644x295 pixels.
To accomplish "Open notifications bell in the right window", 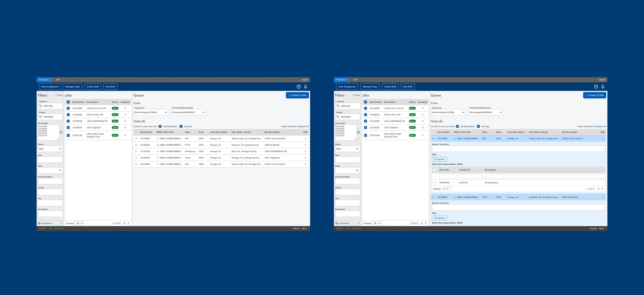I will [603, 87].
